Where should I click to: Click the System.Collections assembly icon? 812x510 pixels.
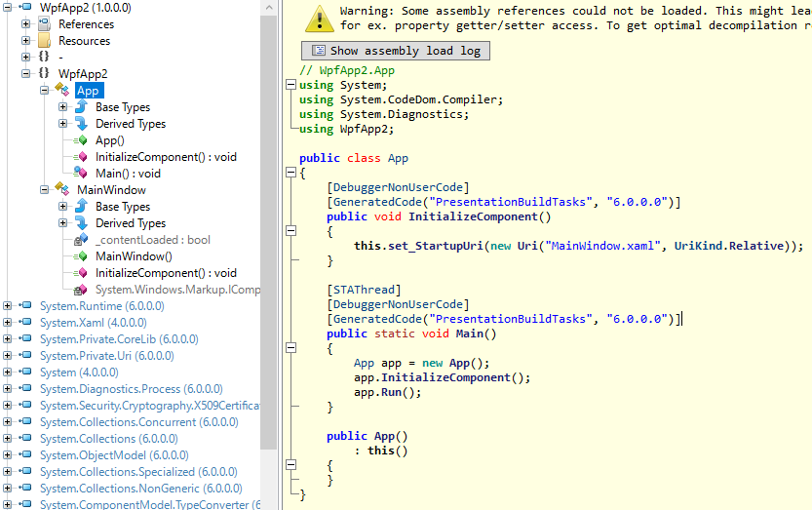(x=25, y=438)
